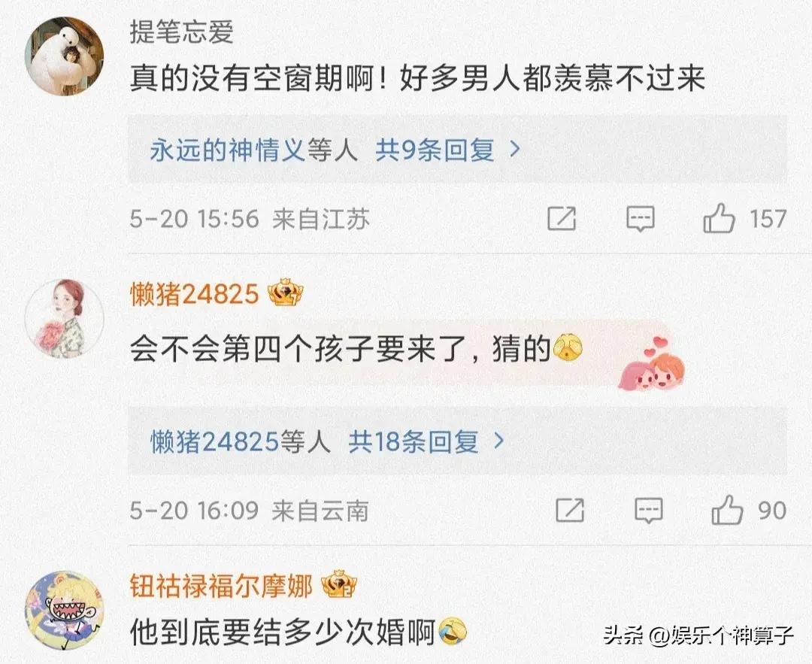The height and width of the screenshot is (664, 812).
Task: Open reply box for the 云南 comment
Action: pos(649,511)
